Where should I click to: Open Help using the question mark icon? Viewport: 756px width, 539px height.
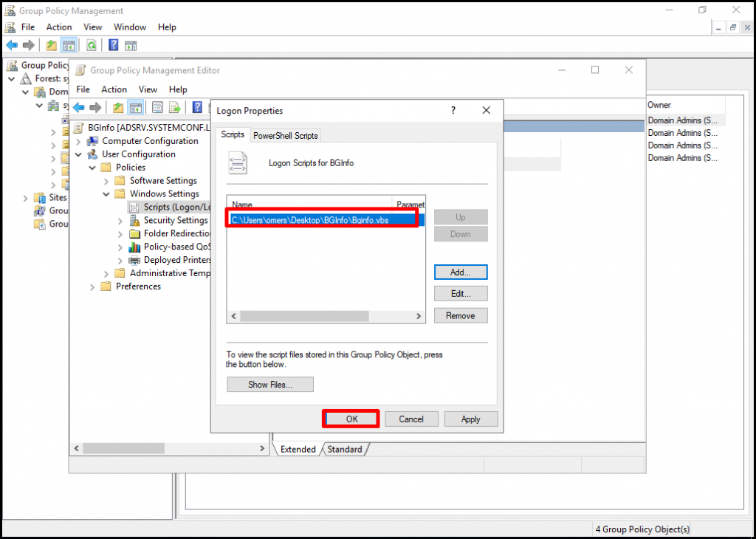click(x=112, y=45)
